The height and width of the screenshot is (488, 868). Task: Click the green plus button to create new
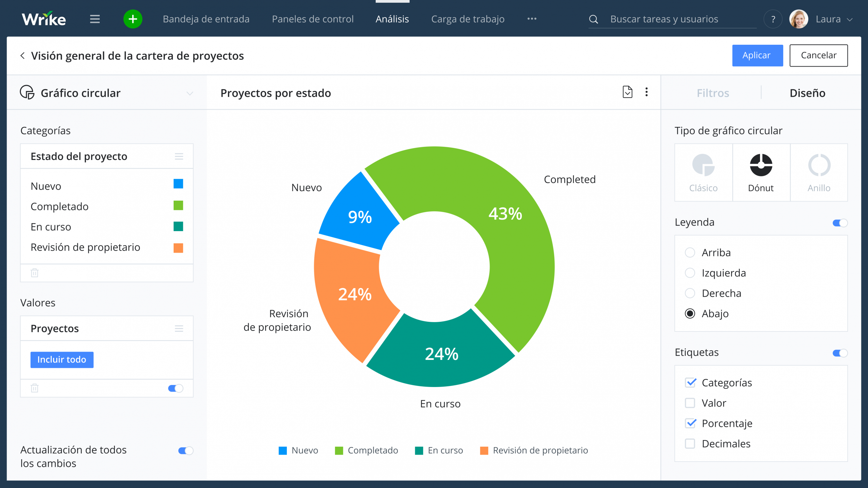point(132,19)
